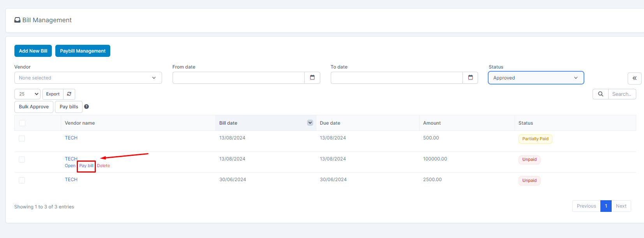Go to the Next page
The width and height of the screenshot is (644, 238).
[621, 206]
